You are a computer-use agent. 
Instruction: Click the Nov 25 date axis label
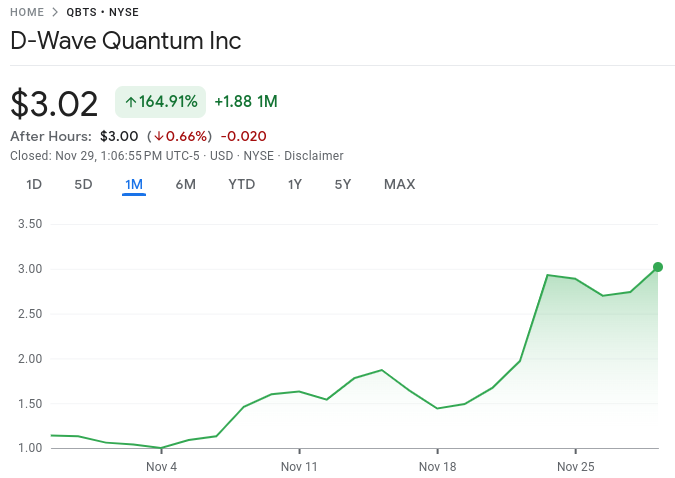coord(575,467)
